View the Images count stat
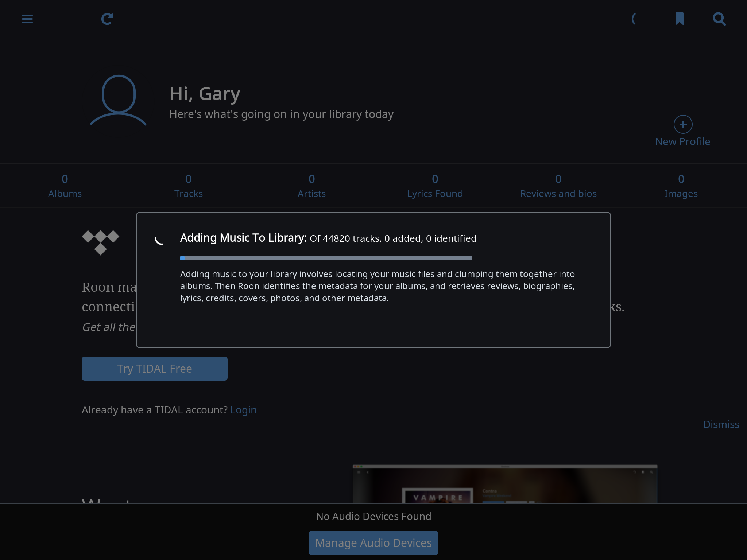Screen dimensions: 747x560 coord(681,186)
